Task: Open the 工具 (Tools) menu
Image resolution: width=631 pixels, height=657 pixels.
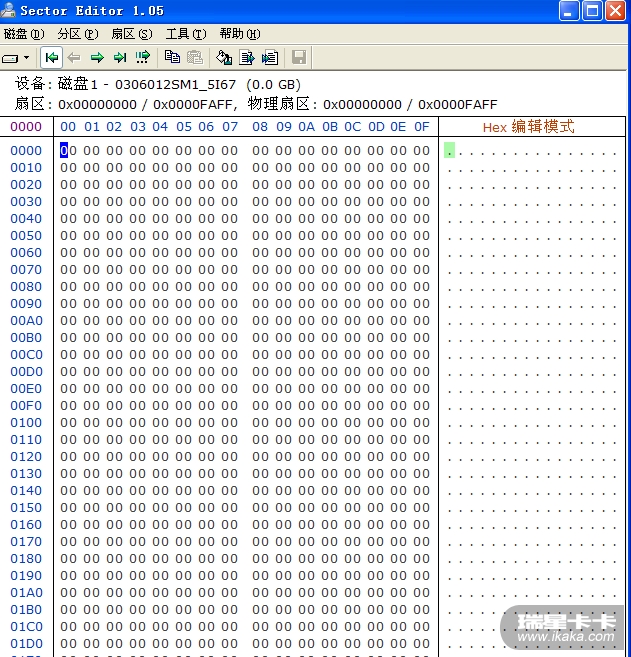Action: pos(185,34)
